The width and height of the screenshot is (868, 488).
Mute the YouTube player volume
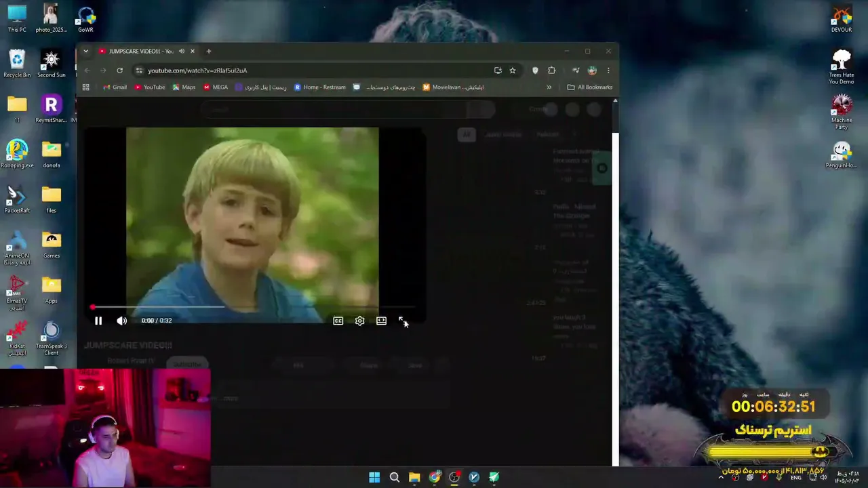pos(121,321)
